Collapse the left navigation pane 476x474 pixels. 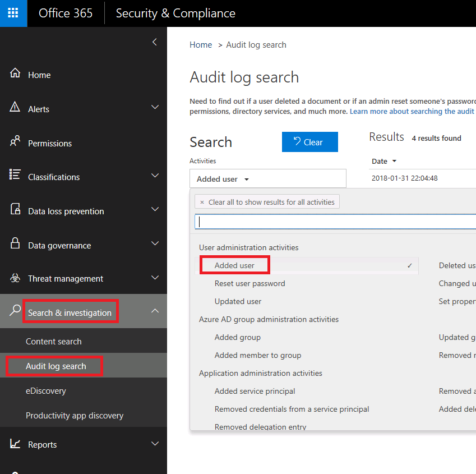click(155, 42)
